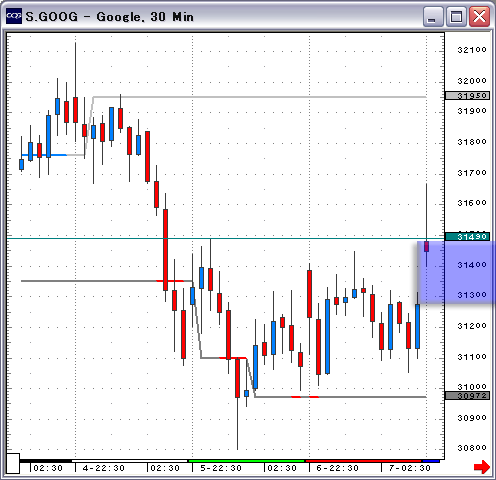Click the 31900 price scale label
The height and width of the screenshot is (480, 496).
pos(472,111)
